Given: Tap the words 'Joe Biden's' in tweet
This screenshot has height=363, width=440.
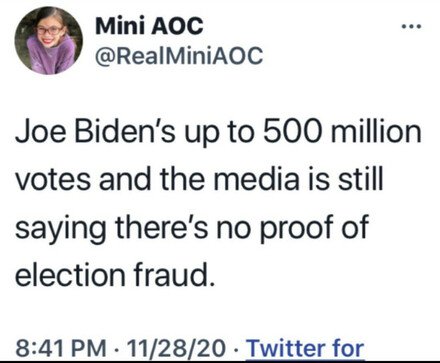Looking at the screenshot, I should pos(95,131).
